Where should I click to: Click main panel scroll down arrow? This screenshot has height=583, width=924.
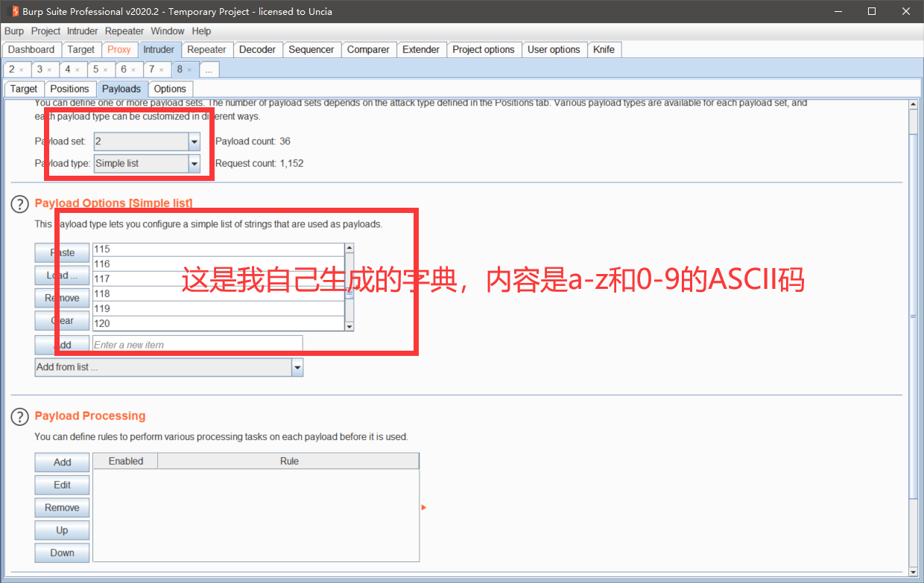pos(914,572)
